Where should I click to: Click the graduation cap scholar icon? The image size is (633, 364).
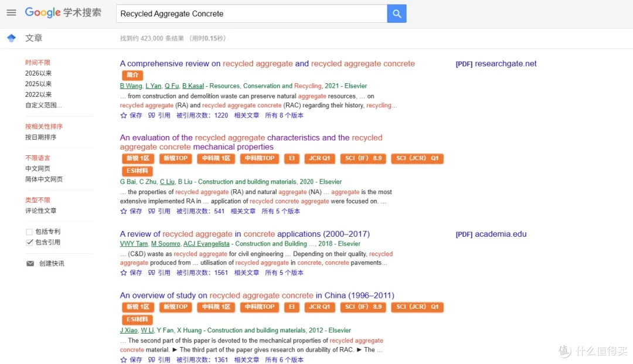11,38
